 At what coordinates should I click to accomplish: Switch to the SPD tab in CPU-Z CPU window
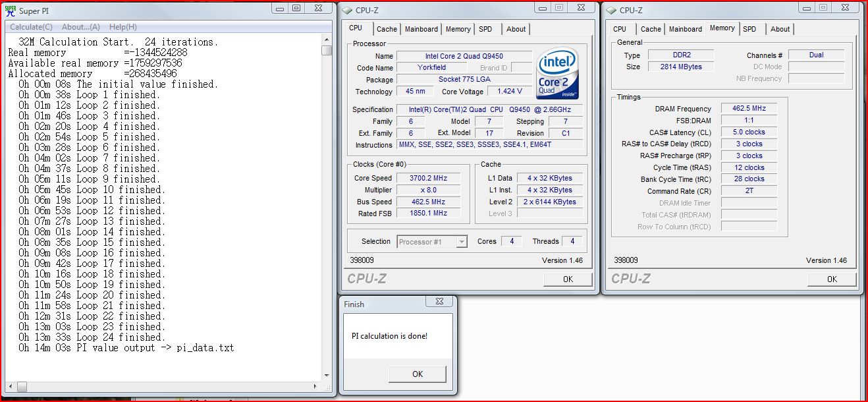click(485, 29)
